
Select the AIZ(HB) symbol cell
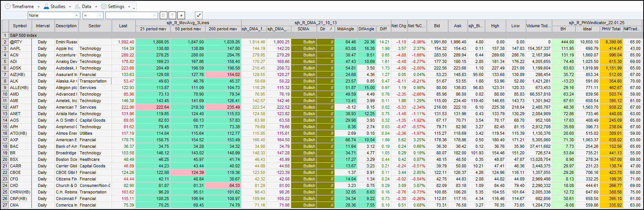coord(20,74)
